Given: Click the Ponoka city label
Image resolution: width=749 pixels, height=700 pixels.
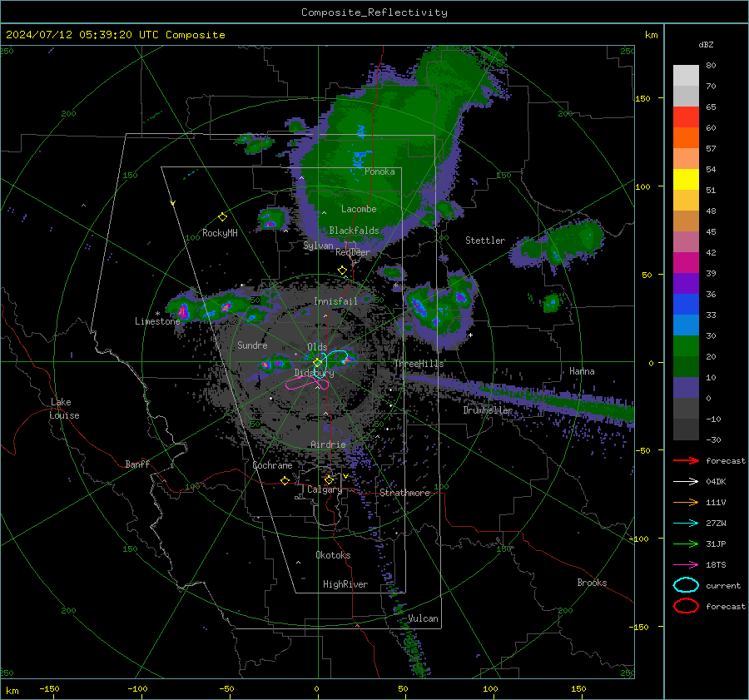Looking at the screenshot, I should click(x=379, y=171).
